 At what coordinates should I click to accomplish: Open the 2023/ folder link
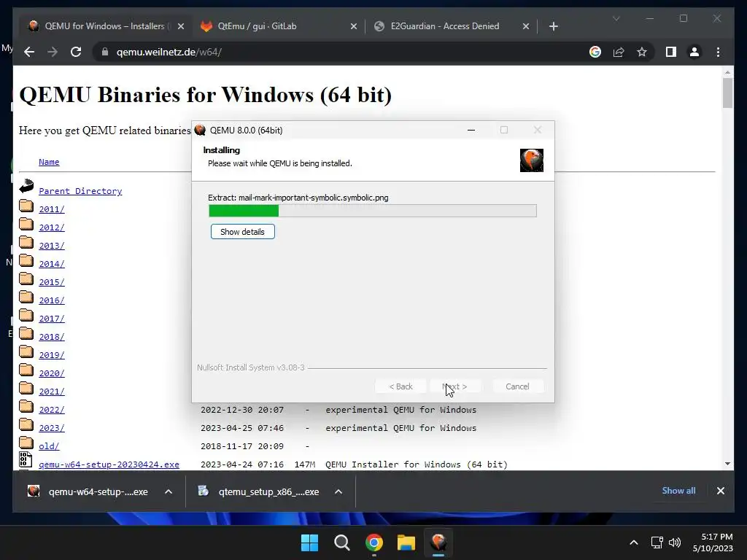coord(52,427)
